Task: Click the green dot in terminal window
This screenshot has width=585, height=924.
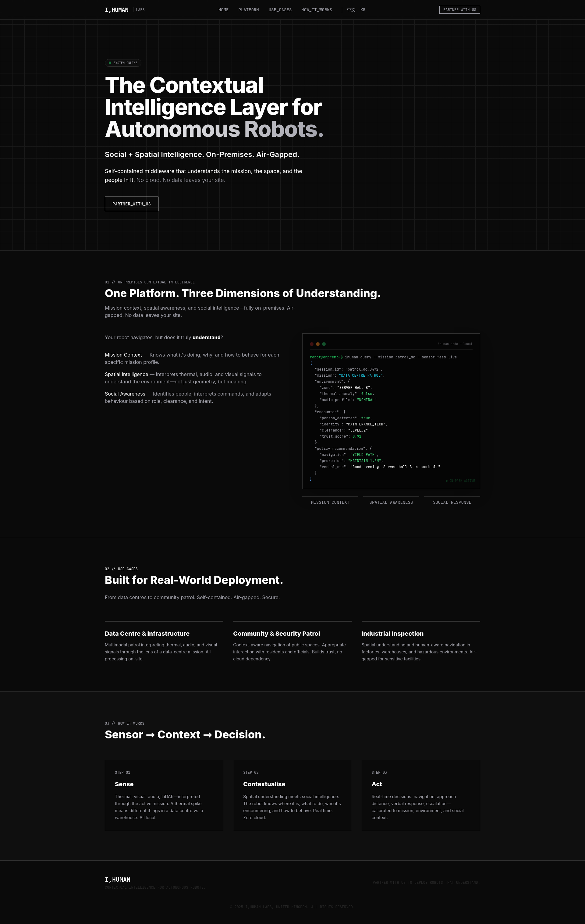Action: point(324,344)
